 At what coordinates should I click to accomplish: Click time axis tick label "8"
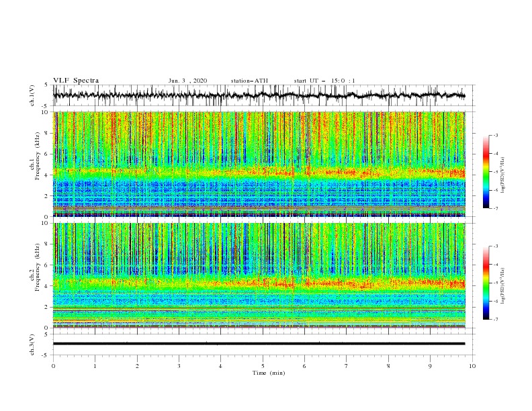click(x=388, y=366)
